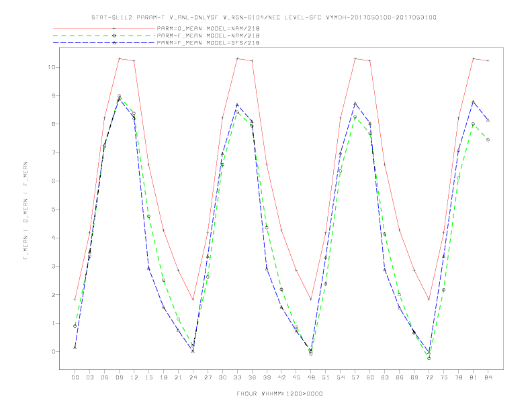
Task: Click x-axis tick label 57
Action: [x=355, y=377]
